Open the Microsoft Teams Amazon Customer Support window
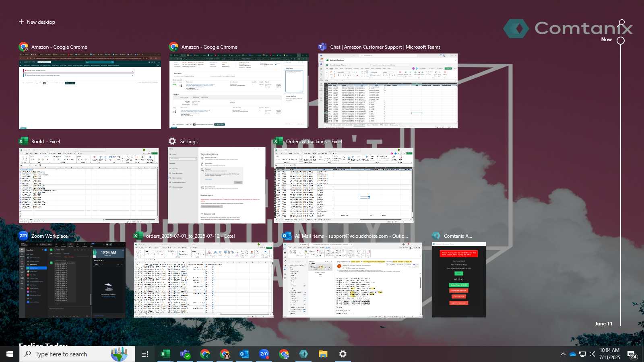644x362 pixels. point(388,91)
